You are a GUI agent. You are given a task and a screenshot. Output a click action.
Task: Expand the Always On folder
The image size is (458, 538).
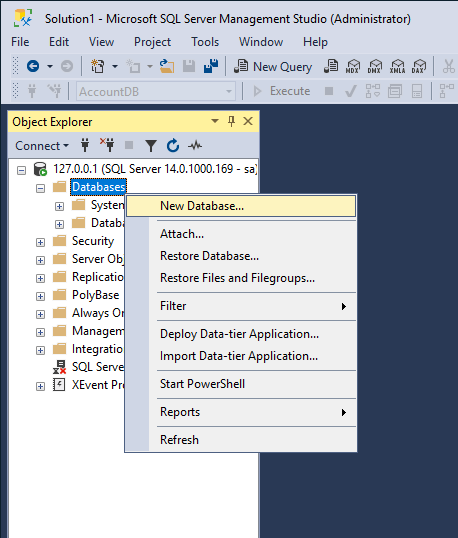(40, 314)
